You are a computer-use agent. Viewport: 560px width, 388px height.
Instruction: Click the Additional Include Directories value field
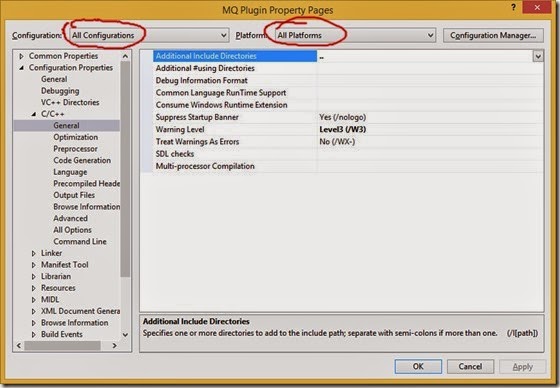[x=425, y=56]
